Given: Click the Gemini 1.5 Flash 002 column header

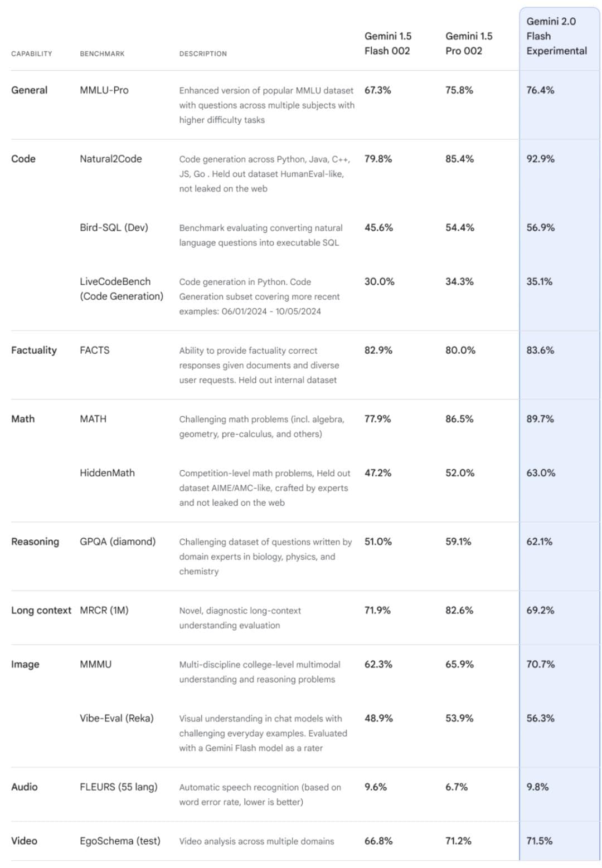Looking at the screenshot, I should point(388,43).
